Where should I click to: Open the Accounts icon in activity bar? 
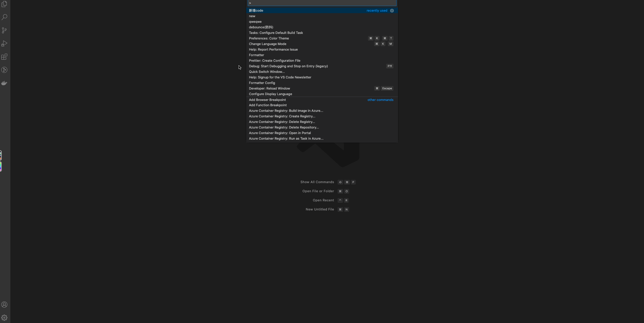(x=4, y=305)
